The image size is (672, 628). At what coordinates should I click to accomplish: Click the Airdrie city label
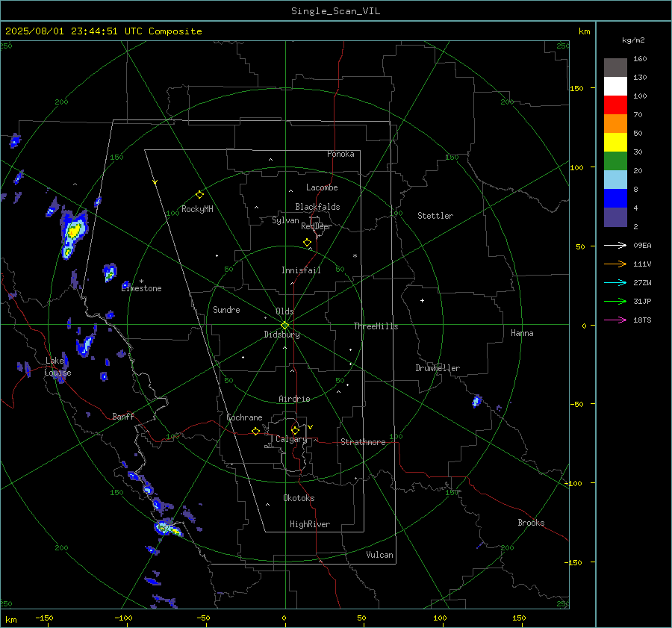click(x=294, y=399)
